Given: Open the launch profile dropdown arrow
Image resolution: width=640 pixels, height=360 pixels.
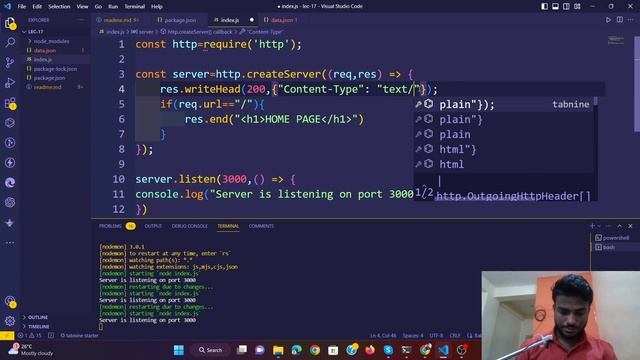Looking at the screenshot, I should (x=599, y=226).
